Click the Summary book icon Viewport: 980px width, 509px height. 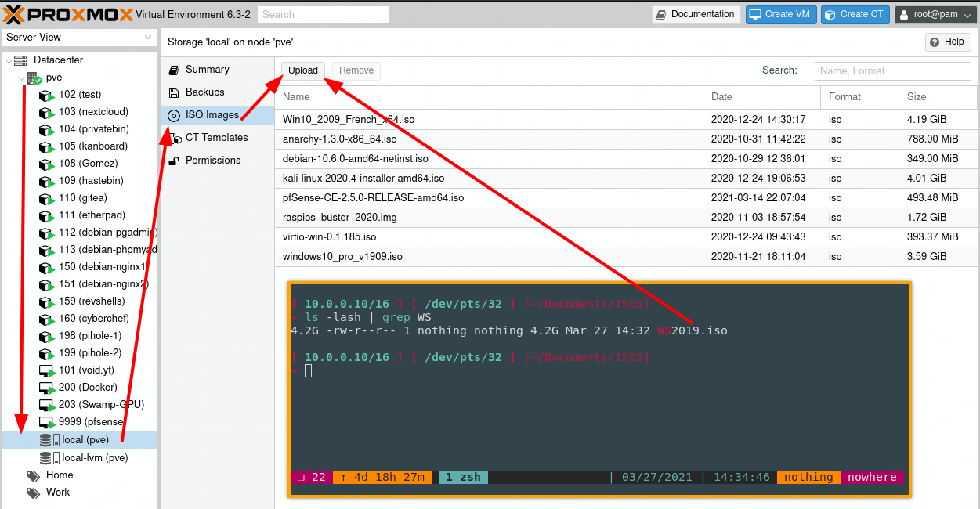click(174, 70)
